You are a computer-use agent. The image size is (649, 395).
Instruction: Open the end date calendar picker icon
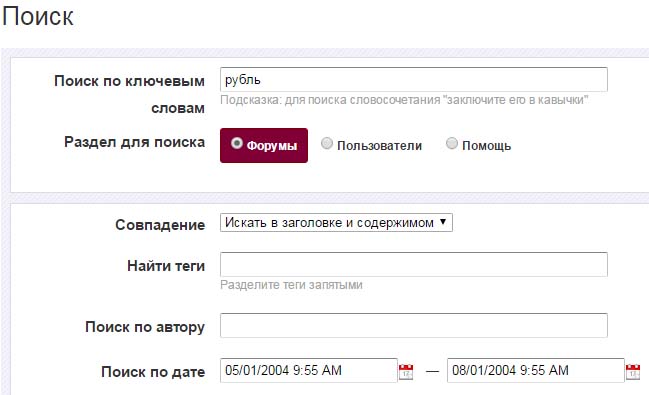(633, 371)
